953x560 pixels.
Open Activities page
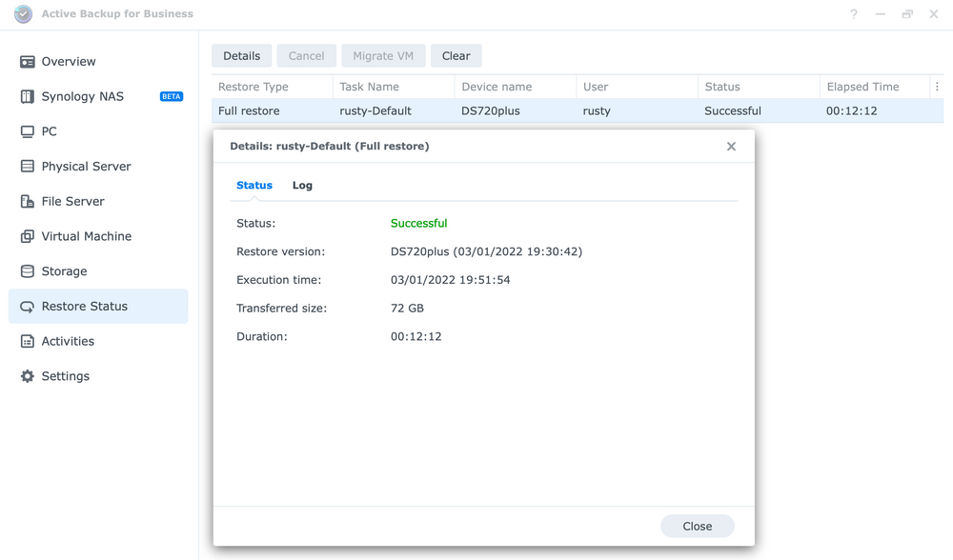pyautogui.click(x=98, y=341)
